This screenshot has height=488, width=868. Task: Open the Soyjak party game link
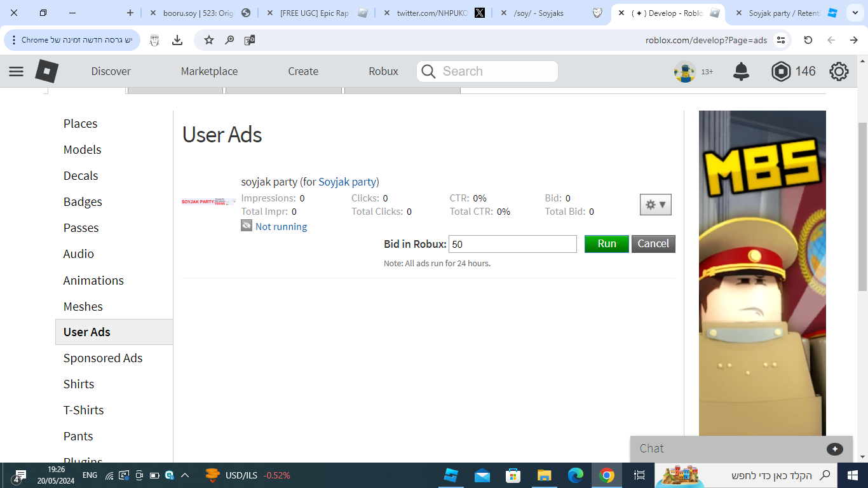(x=347, y=182)
